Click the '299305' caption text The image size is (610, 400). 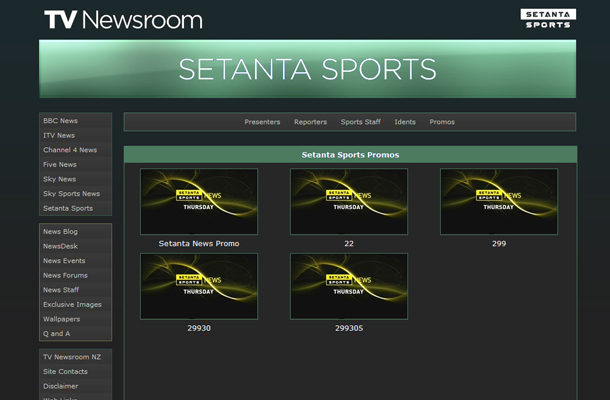(x=349, y=328)
